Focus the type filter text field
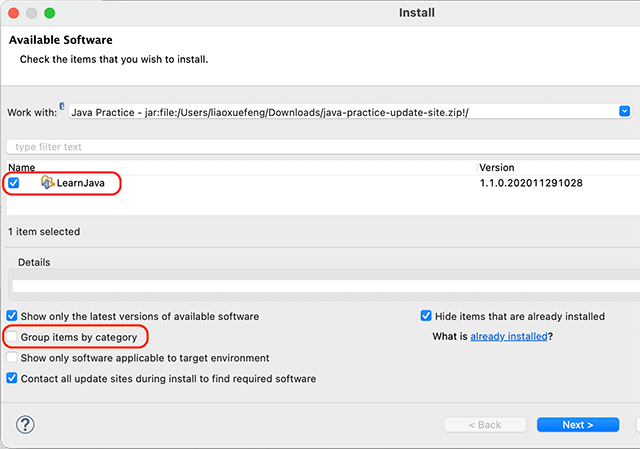This screenshot has width=640, height=449. (320, 147)
